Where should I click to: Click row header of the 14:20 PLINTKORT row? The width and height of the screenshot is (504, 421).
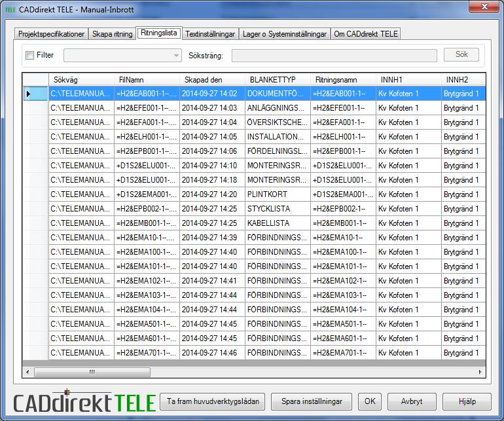(35, 194)
